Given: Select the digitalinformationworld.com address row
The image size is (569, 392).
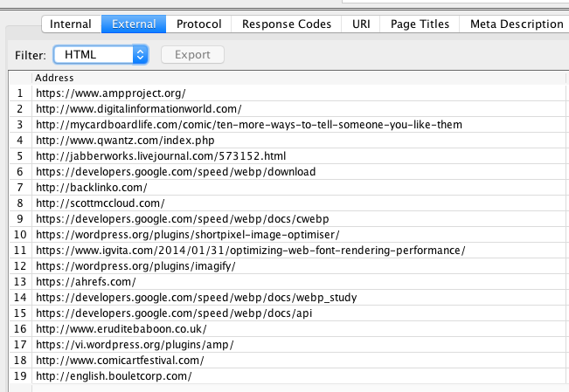Looking at the screenshot, I should coord(138,109).
